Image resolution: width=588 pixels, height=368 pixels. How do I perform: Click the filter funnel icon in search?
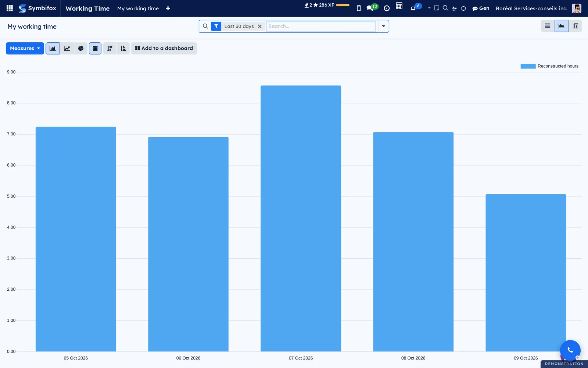coord(216,26)
